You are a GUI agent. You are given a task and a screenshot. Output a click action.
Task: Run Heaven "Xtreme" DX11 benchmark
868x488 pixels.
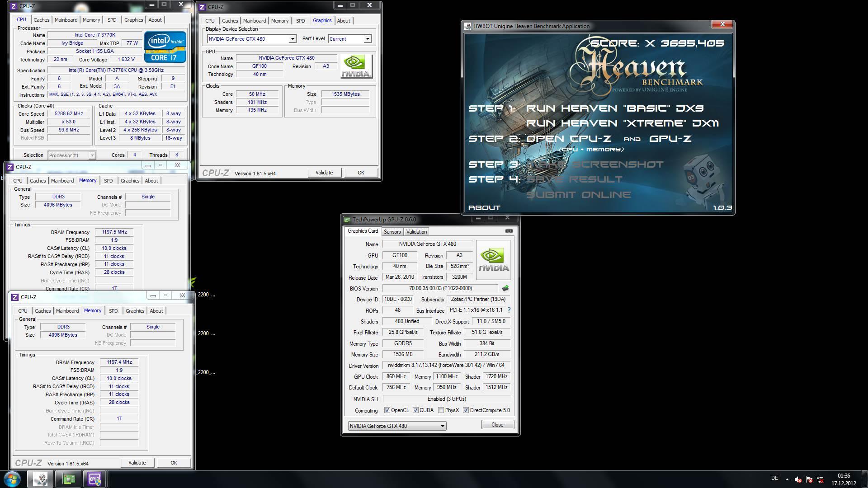point(623,123)
